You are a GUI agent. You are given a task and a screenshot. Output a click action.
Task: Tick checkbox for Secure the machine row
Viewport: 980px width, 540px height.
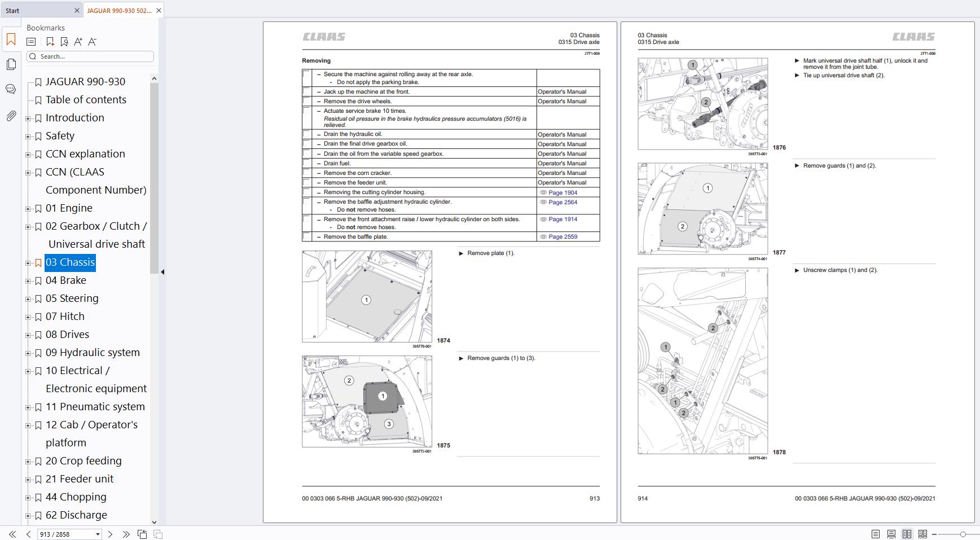306,74
